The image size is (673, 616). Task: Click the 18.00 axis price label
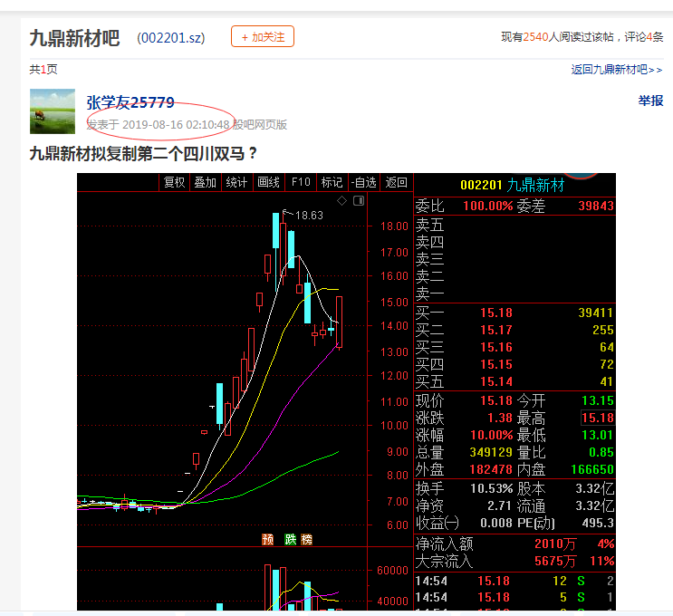[394, 226]
